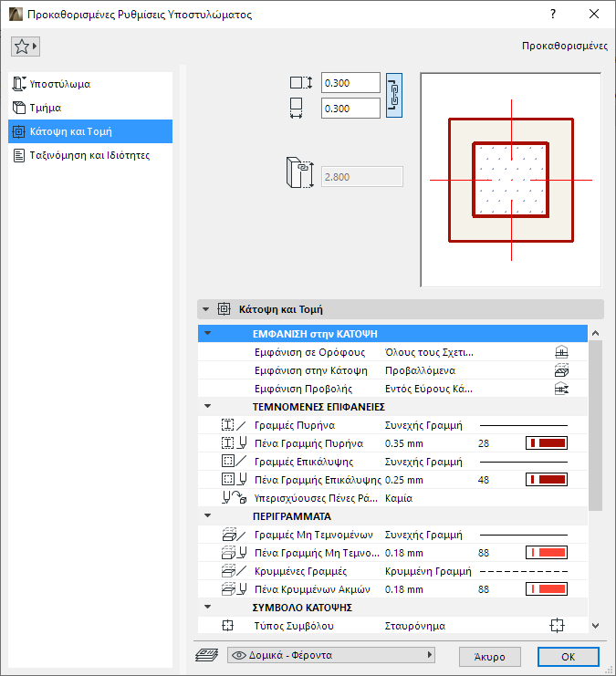Click the Γραμμές Πυρήνα row icon
Image resolution: width=616 pixels, height=676 pixels.
(234, 425)
